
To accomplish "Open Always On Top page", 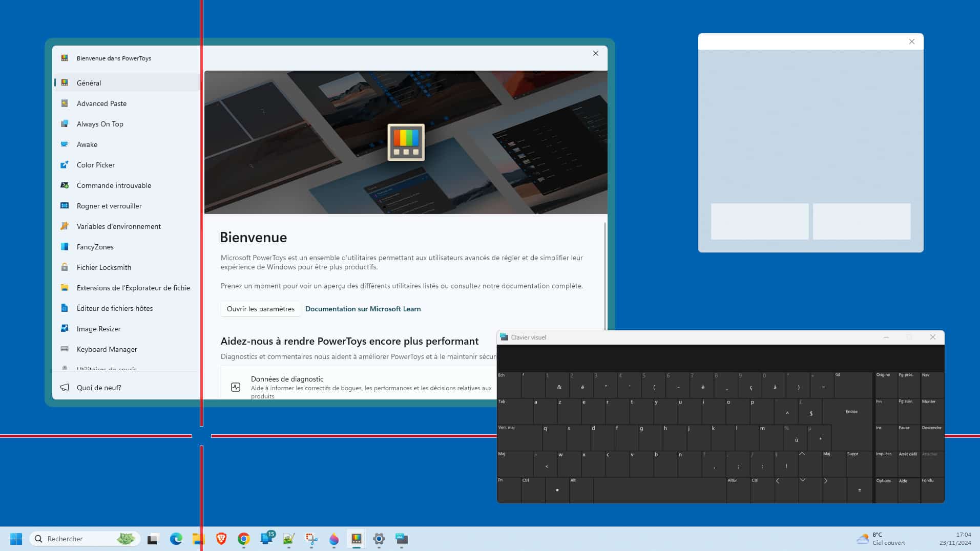I will click(x=126, y=123).
